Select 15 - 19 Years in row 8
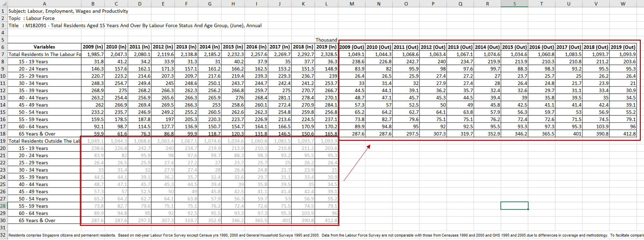The image size is (644, 240). coord(33,62)
